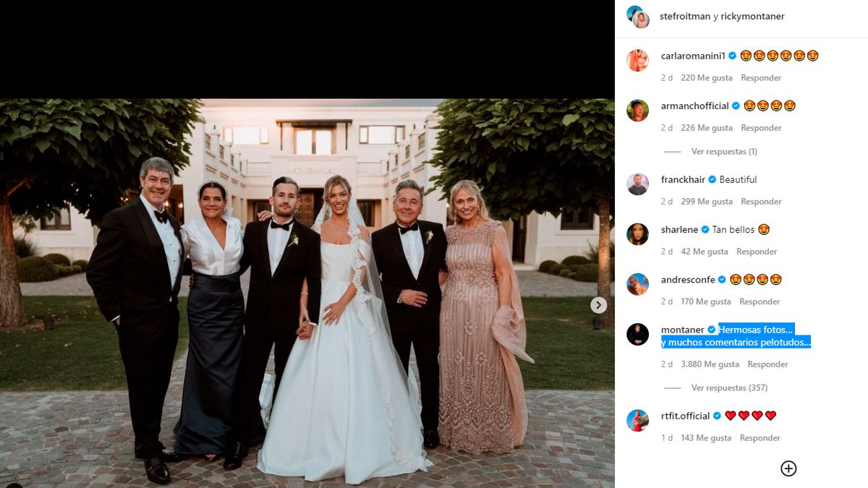Screen dimensions: 868x488
Task: Load more comments with the plus icon
Action: point(788,468)
